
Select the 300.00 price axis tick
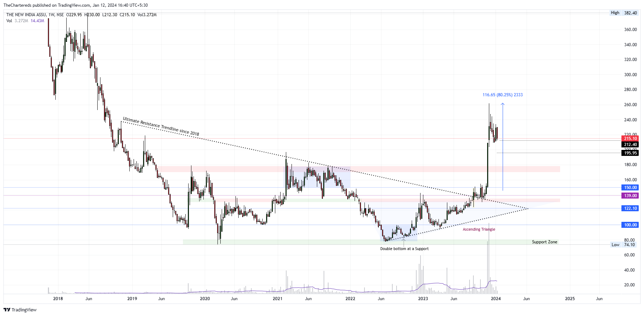click(631, 75)
